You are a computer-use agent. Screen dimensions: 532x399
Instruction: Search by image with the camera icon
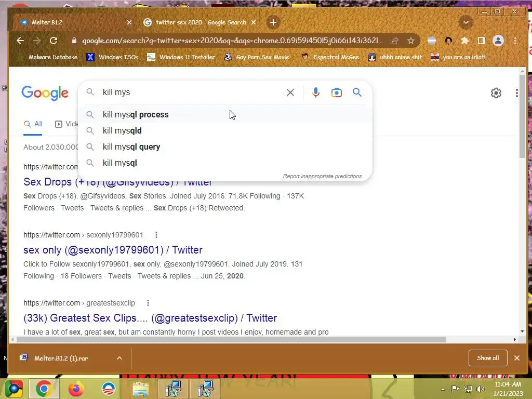click(x=336, y=92)
